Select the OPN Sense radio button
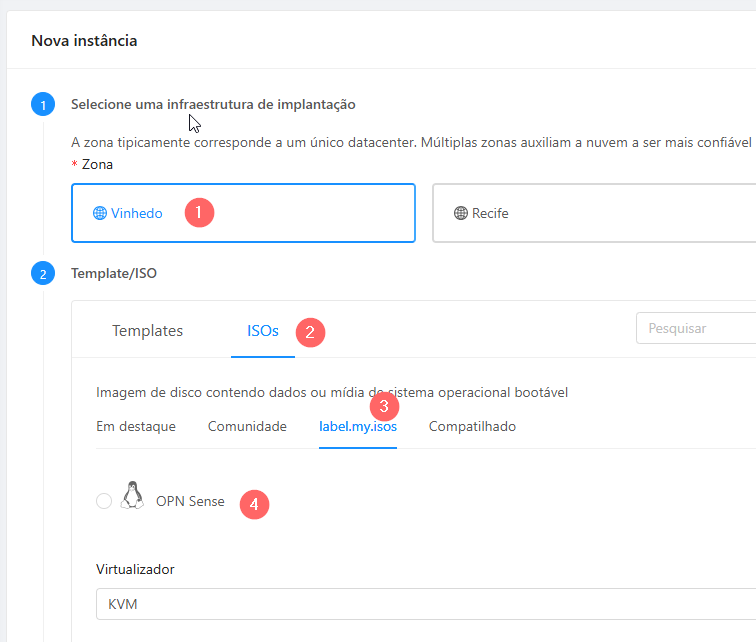The image size is (756, 642). pos(104,501)
